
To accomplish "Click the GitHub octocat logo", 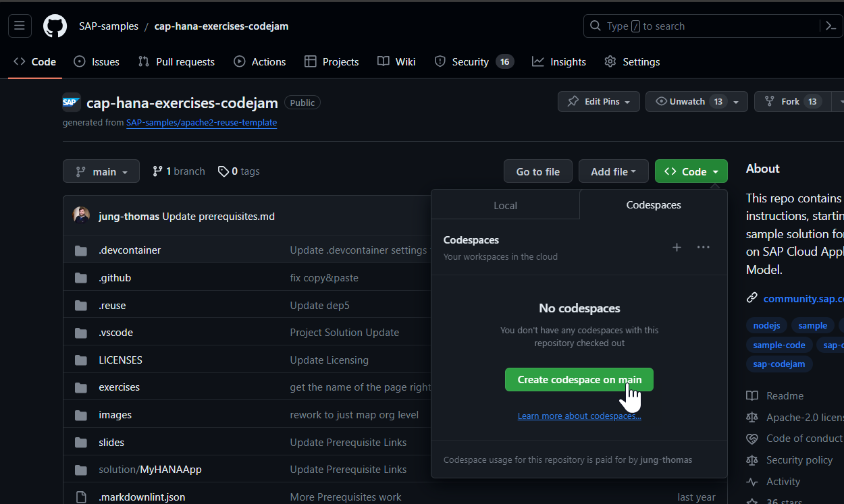I will [x=54, y=26].
